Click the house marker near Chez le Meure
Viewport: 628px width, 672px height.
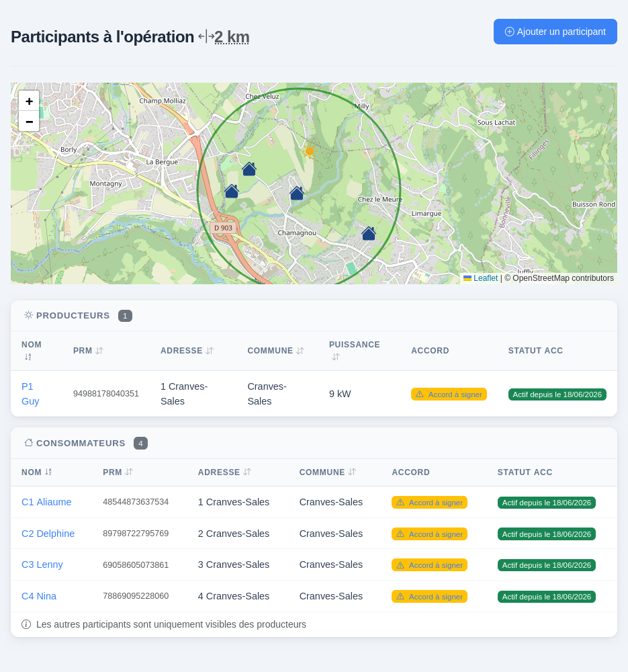pyautogui.click(x=368, y=234)
